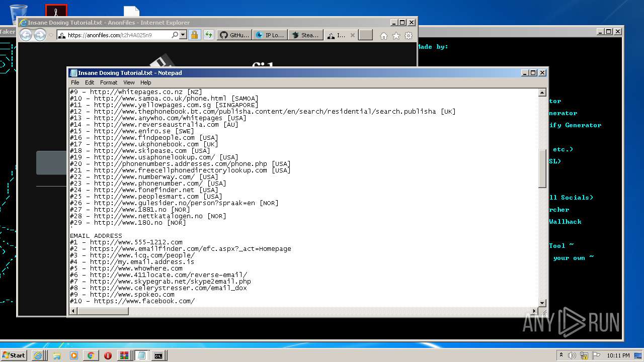Viewport: 644px width, 362px height.
Task: Minimize the Notepad window
Action: pyautogui.click(x=525, y=73)
